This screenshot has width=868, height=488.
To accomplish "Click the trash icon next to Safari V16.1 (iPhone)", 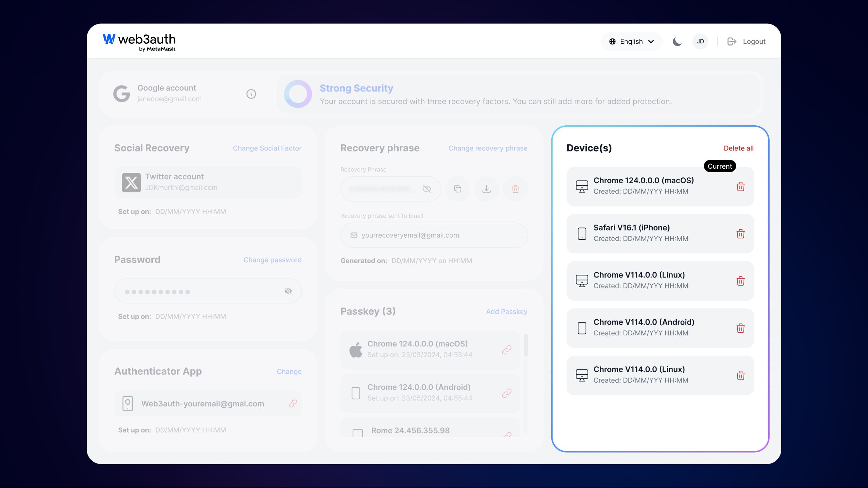I will click(740, 233).
